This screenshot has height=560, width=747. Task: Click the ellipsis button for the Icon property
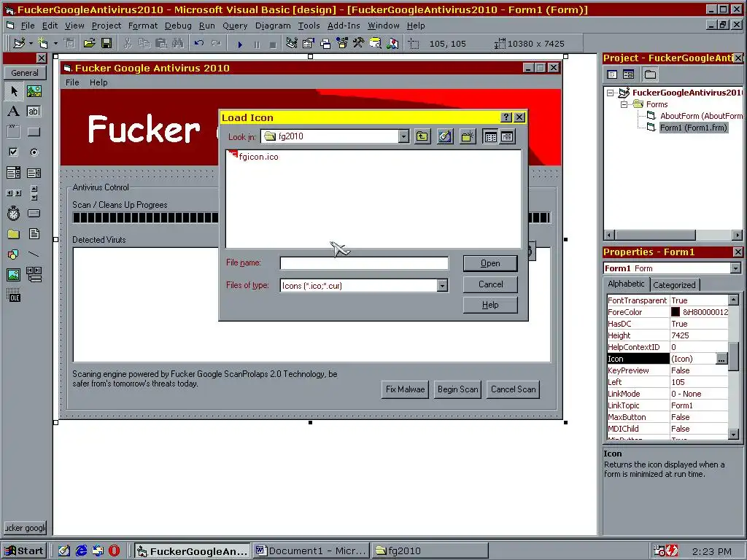(721, 359)
